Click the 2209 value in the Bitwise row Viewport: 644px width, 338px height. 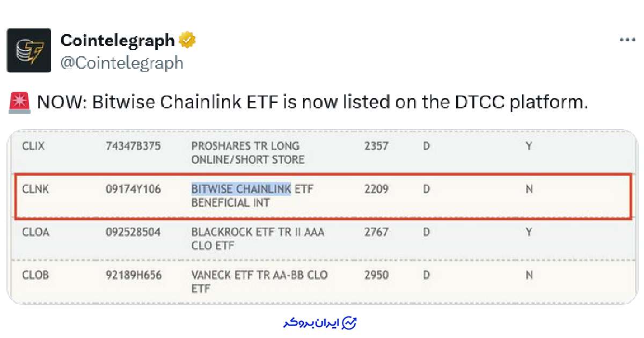pyautogui.click(x=376, y=189)
